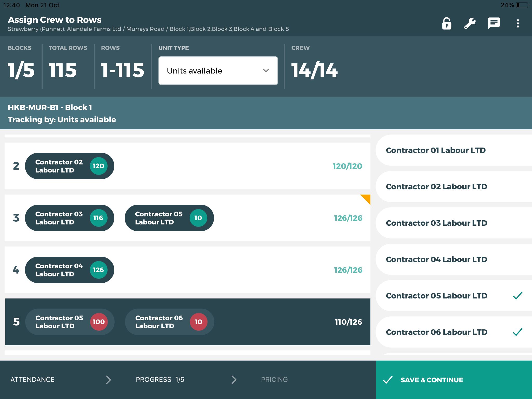This screenshot has width=532, height=399.
Task: Click the 110/126 progress value on row 5
Action: 348,322
